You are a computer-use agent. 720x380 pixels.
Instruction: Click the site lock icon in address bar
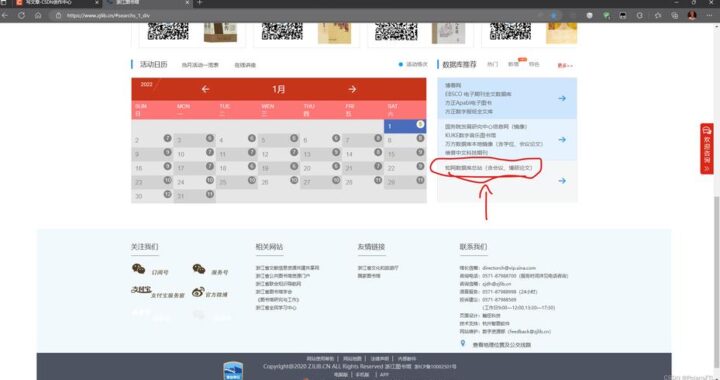coord(58,15)
